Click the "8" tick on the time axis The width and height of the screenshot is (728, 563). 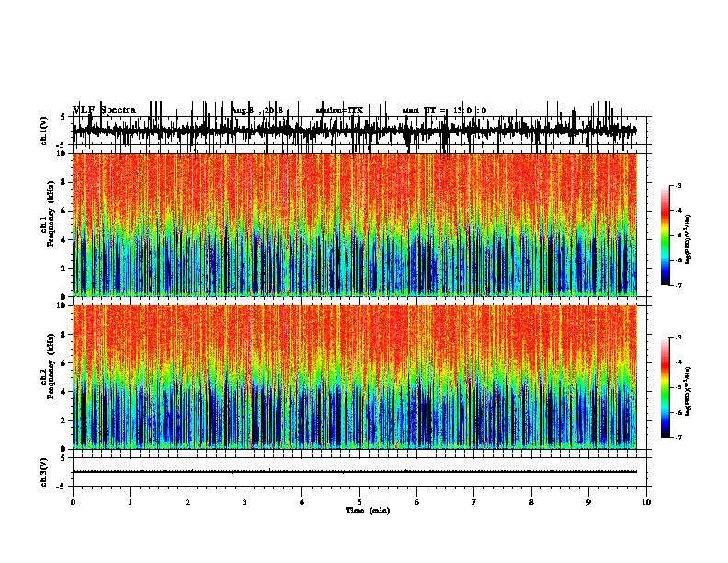[x=531, y=502]
